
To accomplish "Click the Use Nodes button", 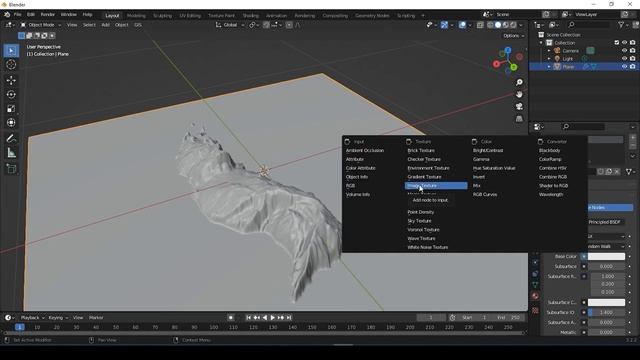I will pyautogui.click(x=610, y=207).
